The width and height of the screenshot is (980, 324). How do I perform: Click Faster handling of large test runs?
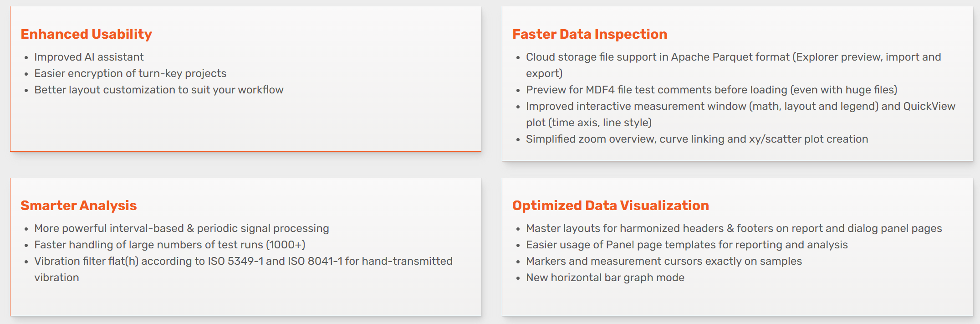tap(170, 245)
